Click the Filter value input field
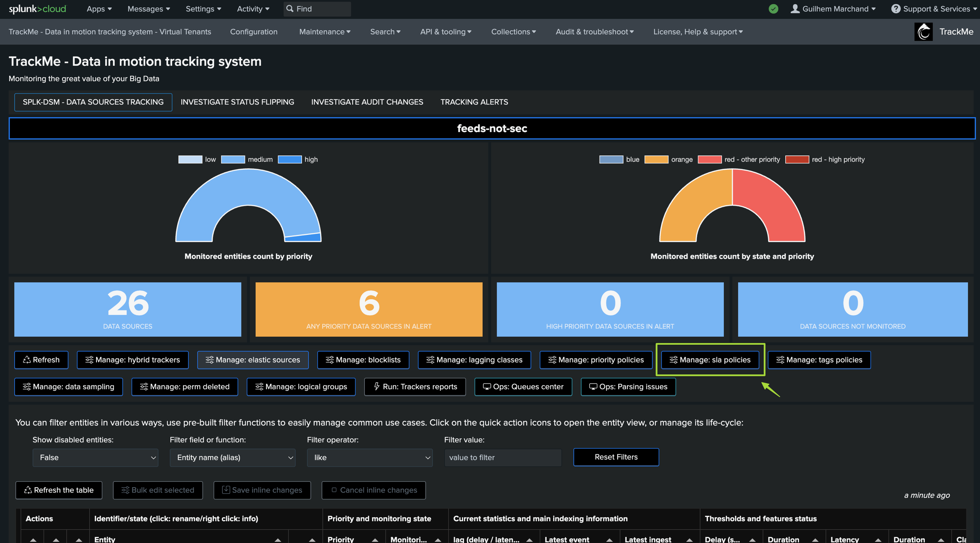The image size is (980, 543). [503, 457]
